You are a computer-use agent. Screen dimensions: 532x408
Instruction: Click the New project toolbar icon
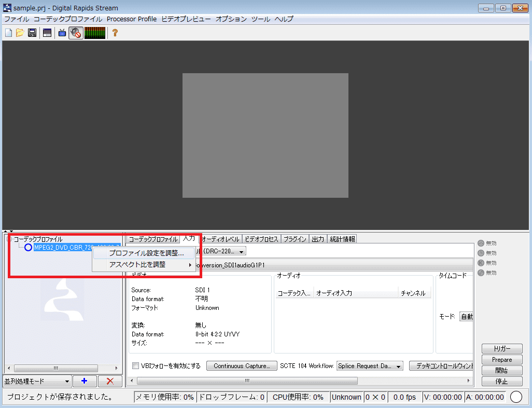pyautogui.click(x=8, y=33)
